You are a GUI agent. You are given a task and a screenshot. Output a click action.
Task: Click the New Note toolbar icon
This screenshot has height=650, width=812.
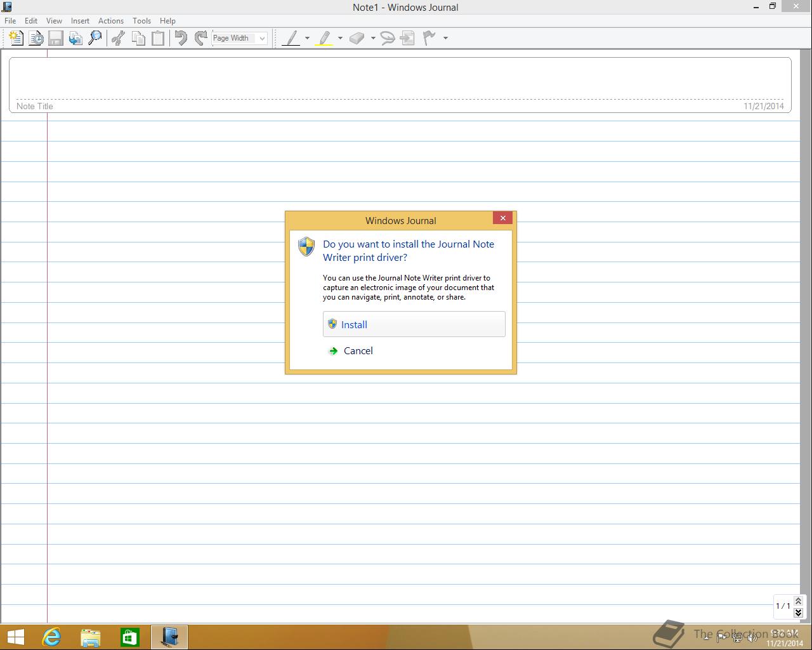tap(16, 38)
